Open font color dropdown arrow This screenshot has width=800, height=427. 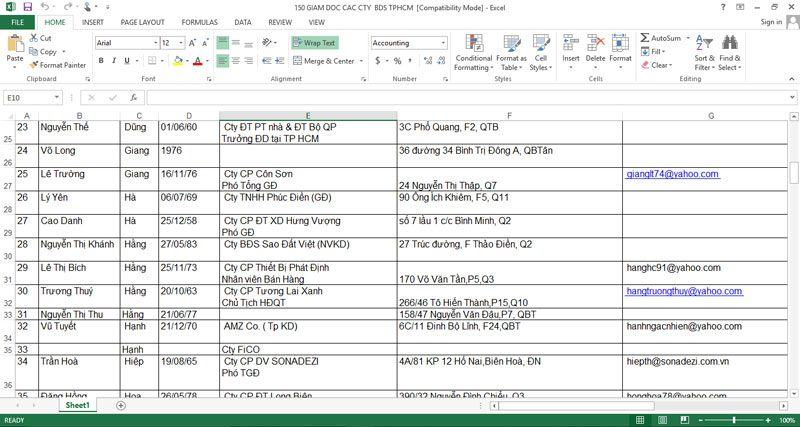(207, 61)
